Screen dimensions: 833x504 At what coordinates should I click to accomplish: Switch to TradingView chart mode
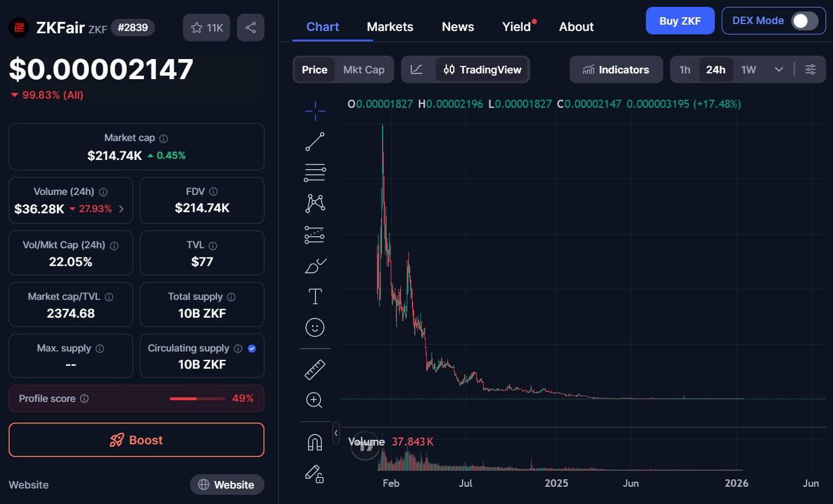tap(482, 69)
